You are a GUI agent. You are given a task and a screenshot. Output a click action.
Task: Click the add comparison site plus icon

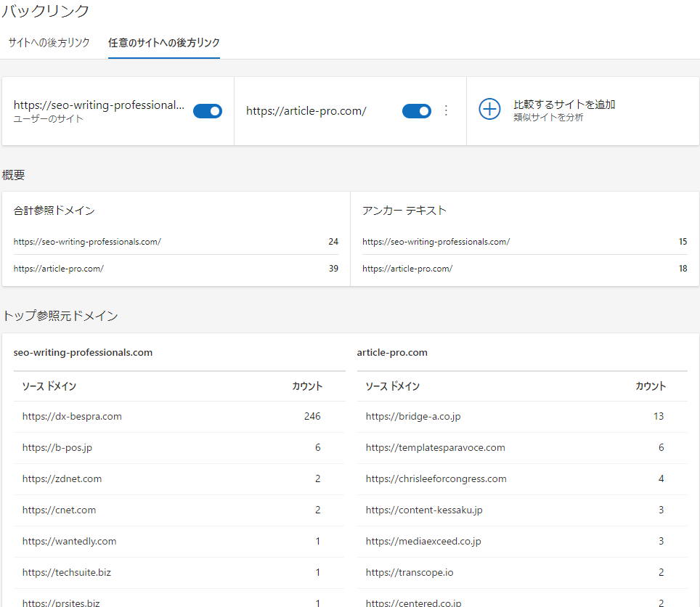coord(490,110)
